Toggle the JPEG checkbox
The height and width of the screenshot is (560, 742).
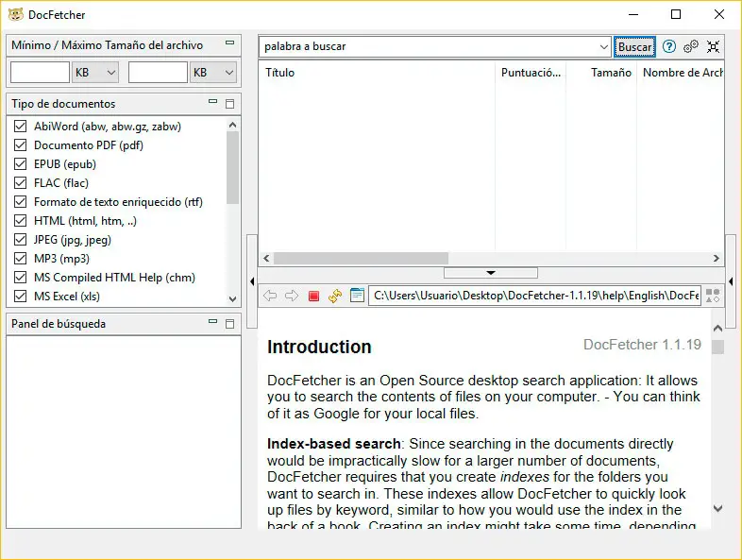tap(21, 240)
